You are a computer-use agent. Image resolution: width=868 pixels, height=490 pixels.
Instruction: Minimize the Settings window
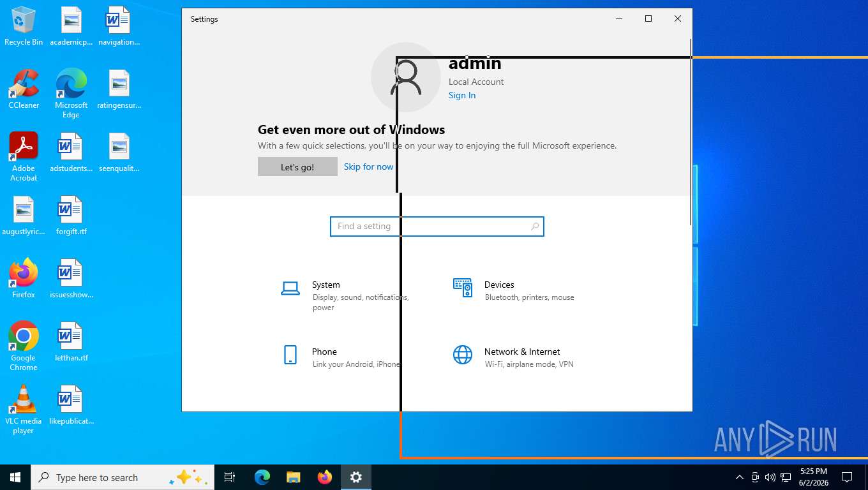coord(619,19)
